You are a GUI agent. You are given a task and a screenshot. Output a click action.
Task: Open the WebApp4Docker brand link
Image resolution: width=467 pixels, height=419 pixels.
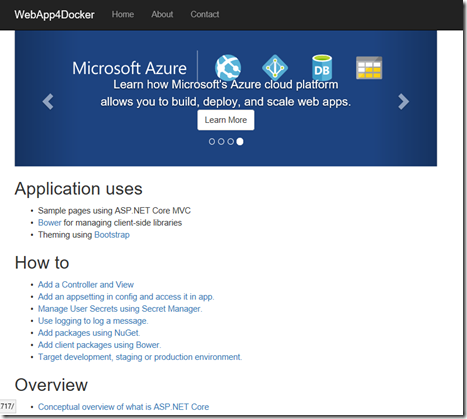click(x=54, y=15)
